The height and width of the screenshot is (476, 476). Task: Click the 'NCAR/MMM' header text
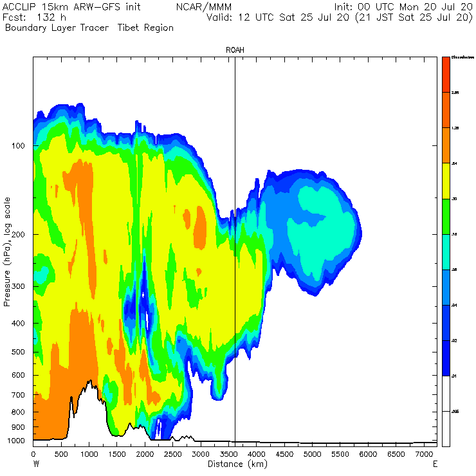pos(204,7)
